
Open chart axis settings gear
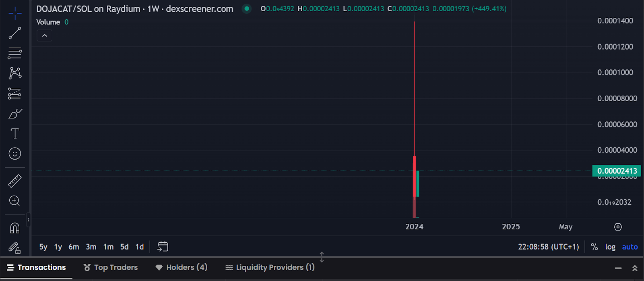(x=618, y=227)
